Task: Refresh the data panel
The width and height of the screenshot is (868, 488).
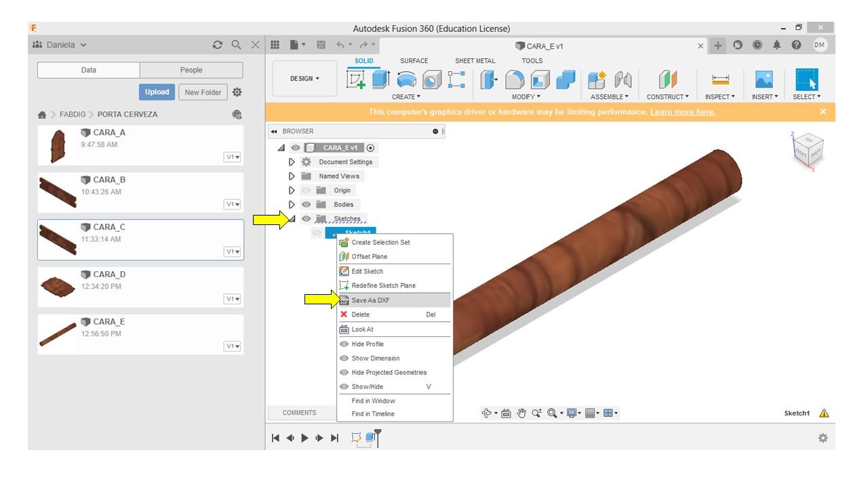Action: coord(217,45)
